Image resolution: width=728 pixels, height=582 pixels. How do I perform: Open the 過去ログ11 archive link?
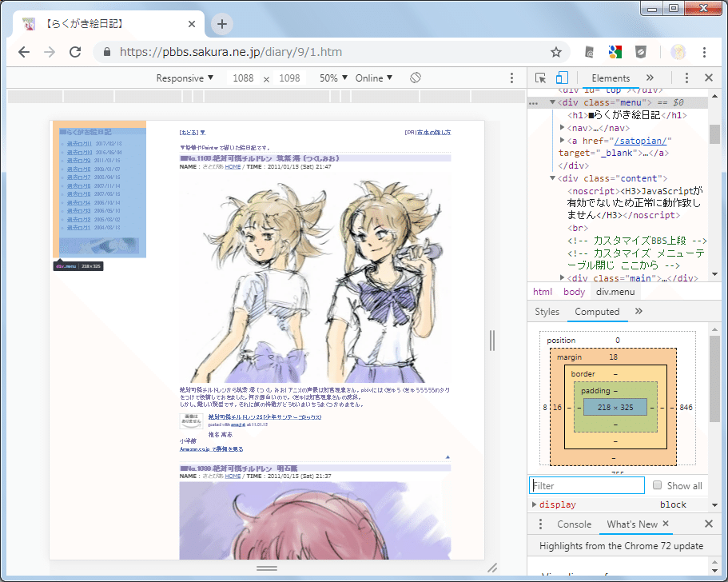(79, 144)
